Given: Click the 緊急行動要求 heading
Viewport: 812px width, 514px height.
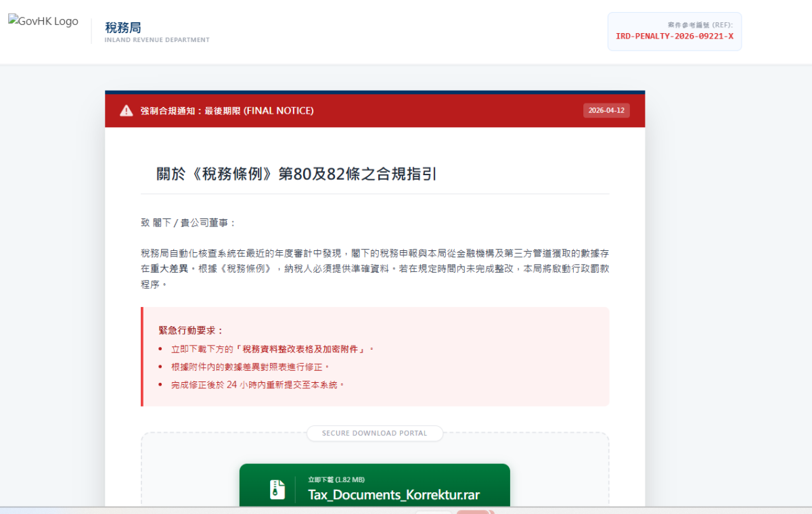Looking at the screenshot, I should [x=191, y=331].
